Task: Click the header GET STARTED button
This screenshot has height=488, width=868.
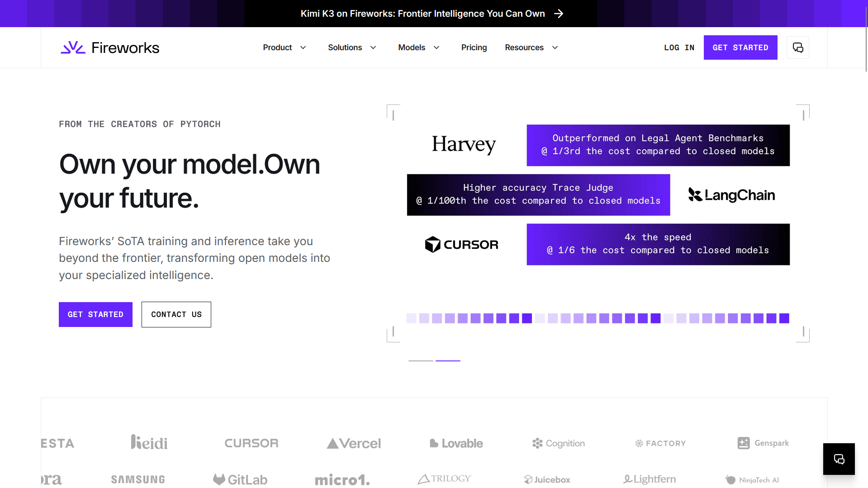Action: pyautogui.click(x=740, y=47)
